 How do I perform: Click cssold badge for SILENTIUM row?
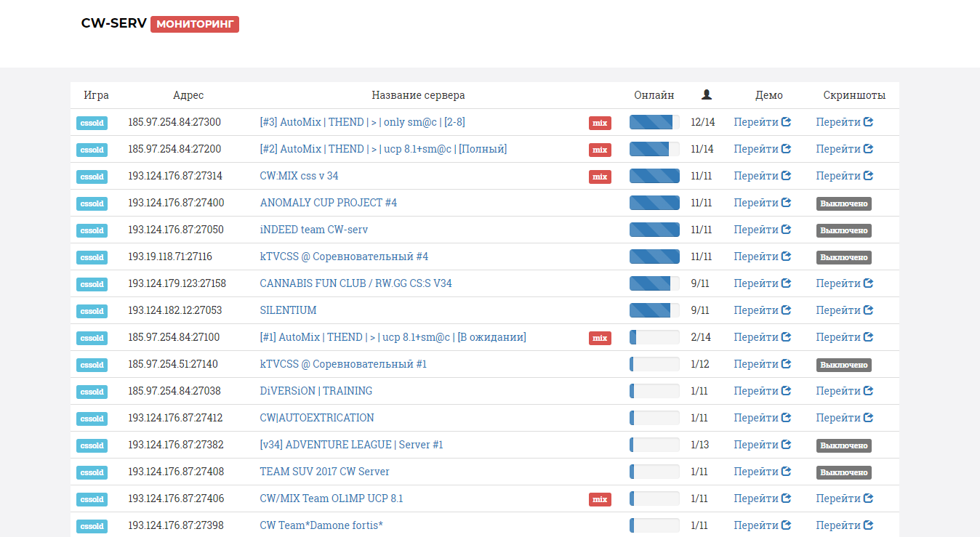(x=92, y=311)
